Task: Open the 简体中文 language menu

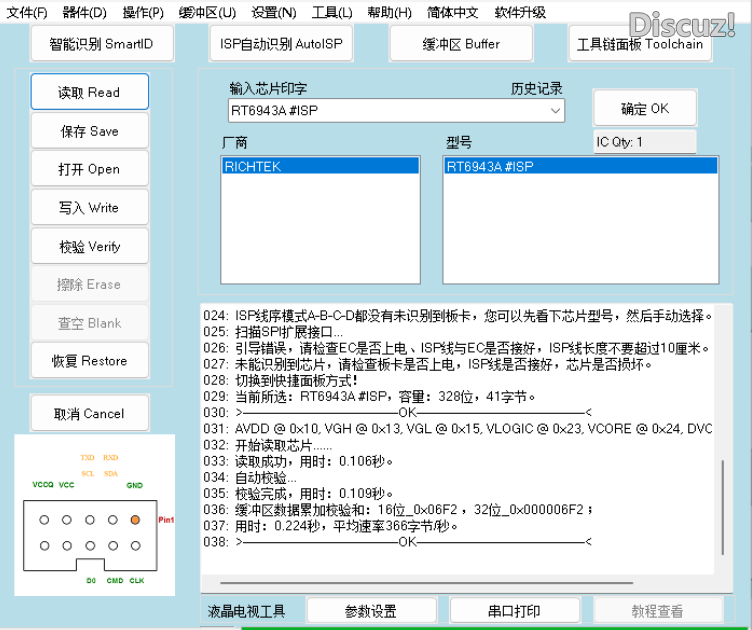Action: click(x=452, y=13)
